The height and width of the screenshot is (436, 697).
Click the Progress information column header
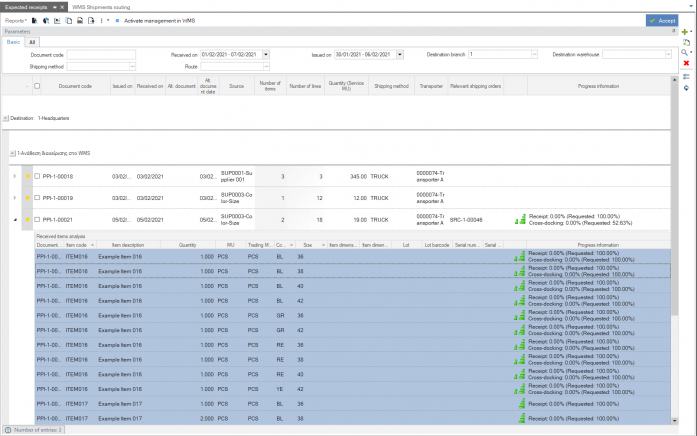click(x=598, y=86)
